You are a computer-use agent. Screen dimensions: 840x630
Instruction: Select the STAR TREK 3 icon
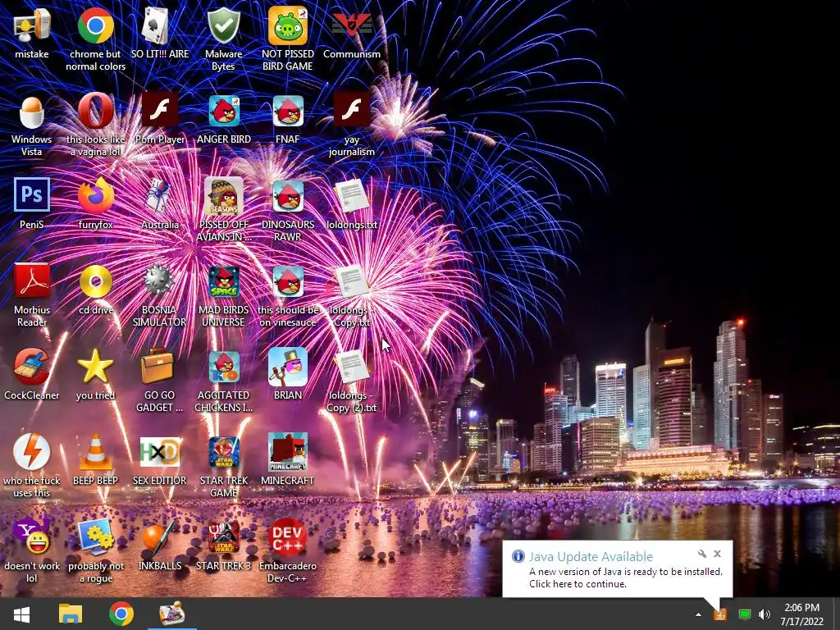click(x=224, y=537)
